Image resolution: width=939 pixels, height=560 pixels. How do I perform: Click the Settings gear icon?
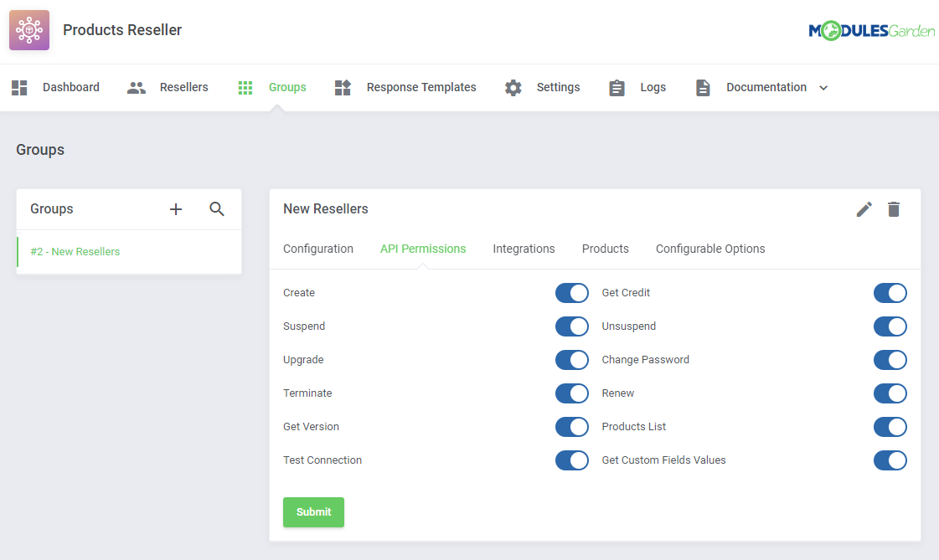tap(513, 87)
